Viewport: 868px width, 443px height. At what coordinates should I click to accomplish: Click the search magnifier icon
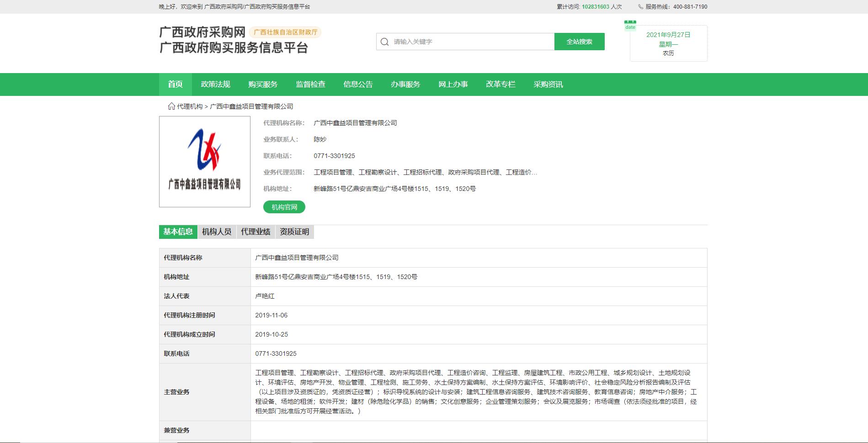[x=384, y=42]
